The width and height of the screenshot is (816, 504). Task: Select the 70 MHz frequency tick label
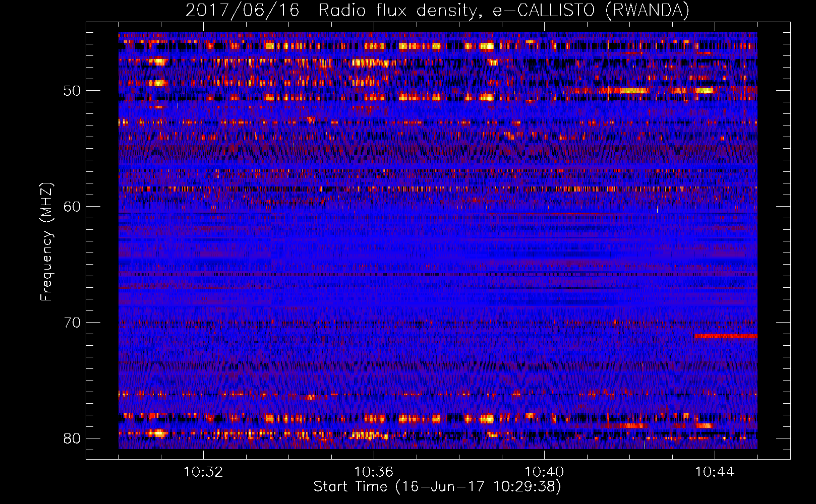point(72,323)
